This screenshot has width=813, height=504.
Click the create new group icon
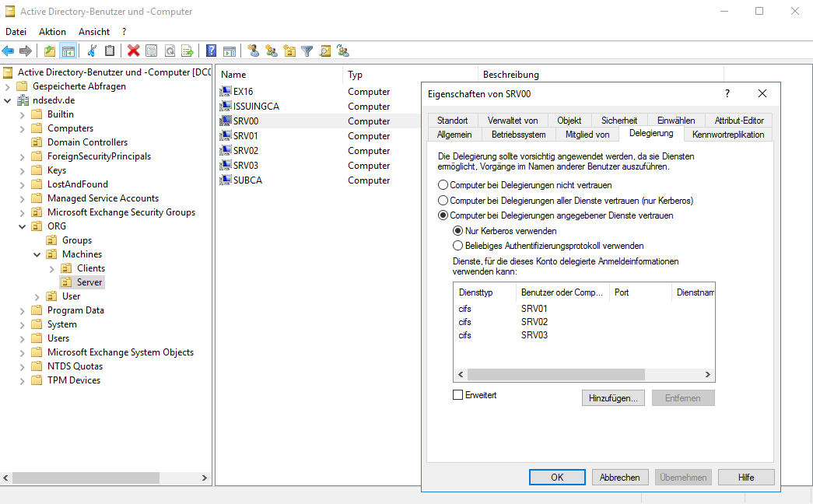point(271,51)
